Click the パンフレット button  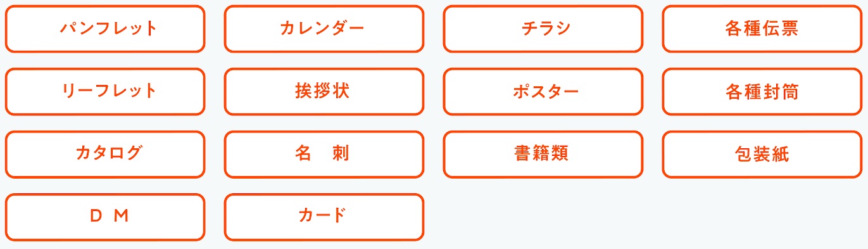(105, 29)
